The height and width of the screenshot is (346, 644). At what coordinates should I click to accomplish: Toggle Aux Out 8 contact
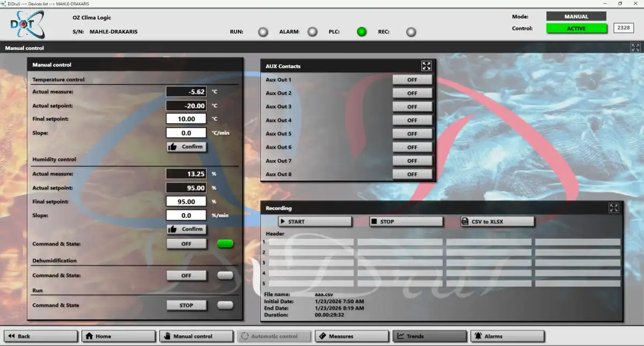pos(412,174)
